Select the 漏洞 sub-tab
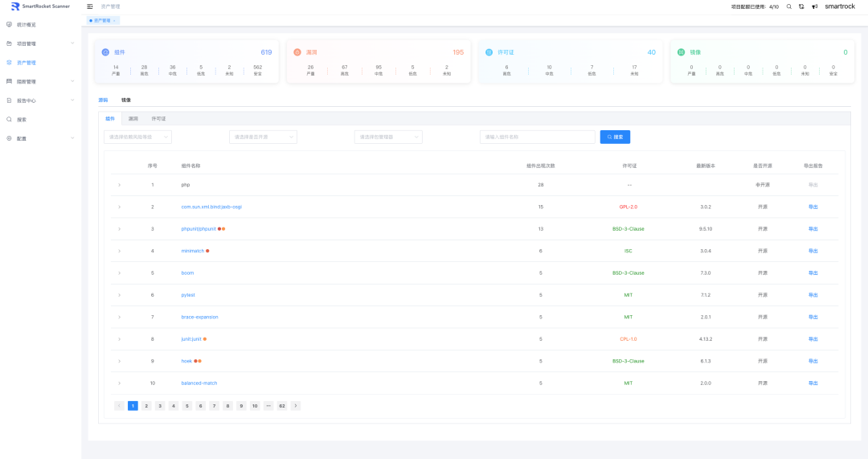 [133, 118]
